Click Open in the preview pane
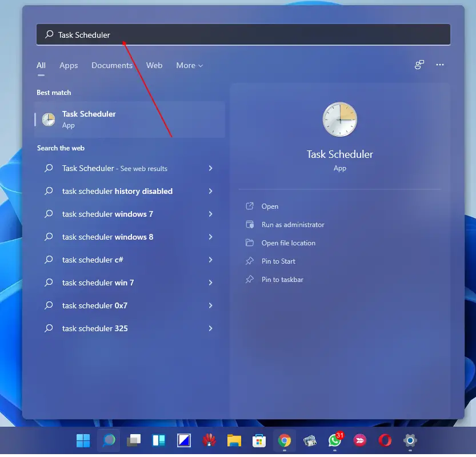 click(270, 206)
